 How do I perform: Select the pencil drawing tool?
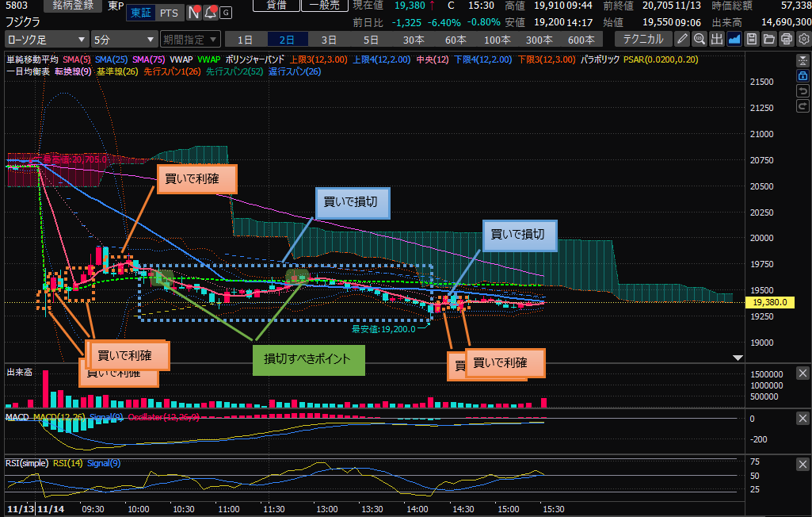(x=682, y=38)
